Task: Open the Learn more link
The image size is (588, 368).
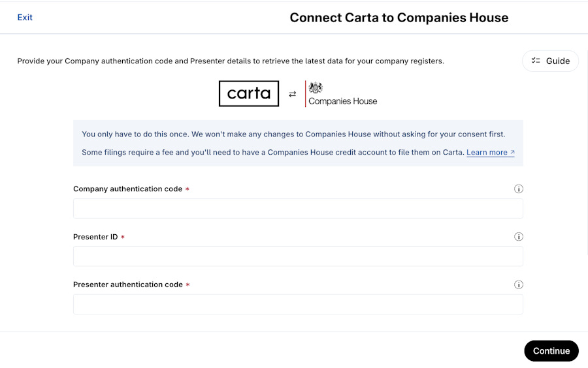Action: (487, 152)
